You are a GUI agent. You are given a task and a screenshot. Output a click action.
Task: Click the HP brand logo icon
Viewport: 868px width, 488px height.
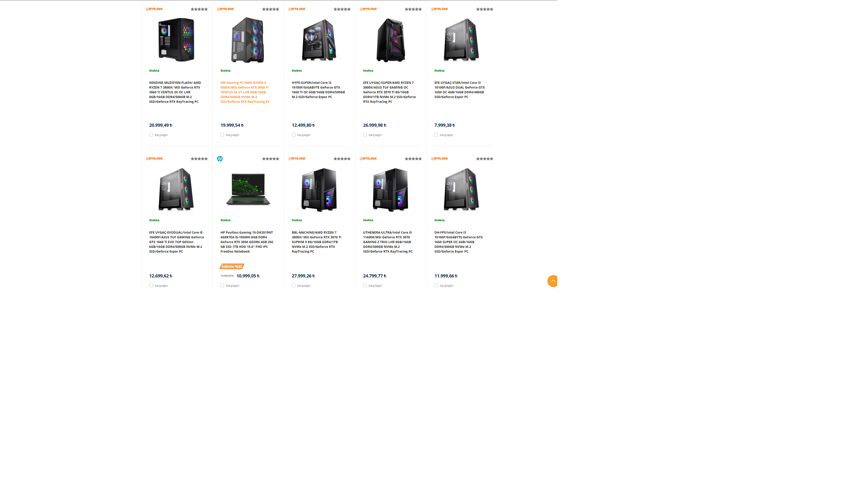(x=220, y=159)
